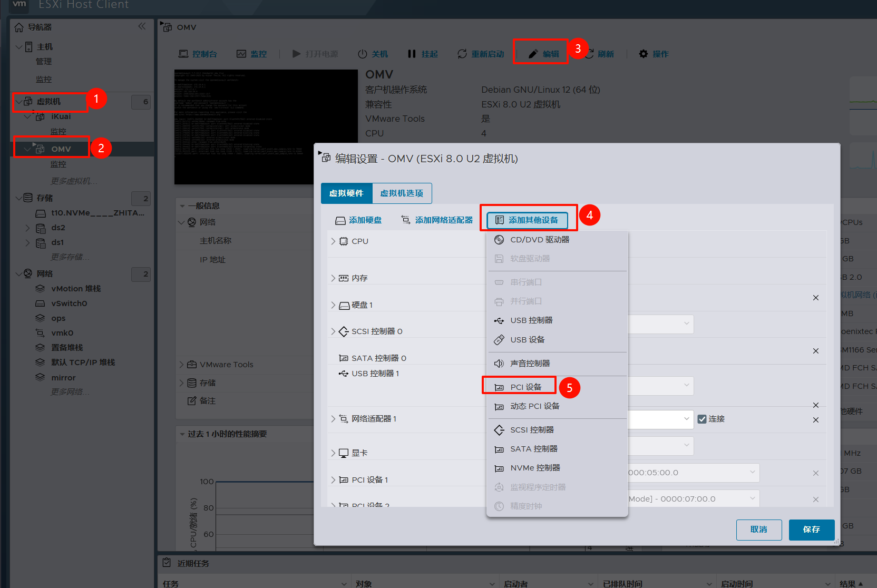Expand the Video card row
Screen dimensions: 877x588
pos(333,453)
